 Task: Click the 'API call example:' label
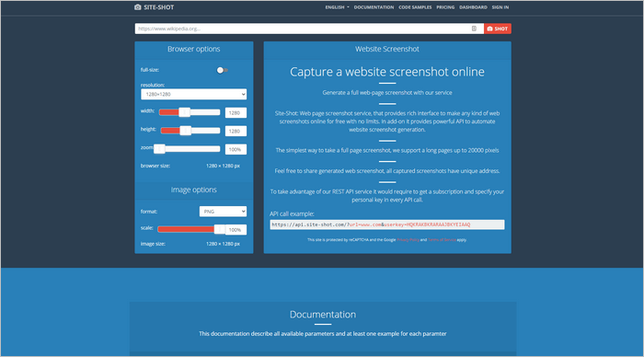point(292,213)
